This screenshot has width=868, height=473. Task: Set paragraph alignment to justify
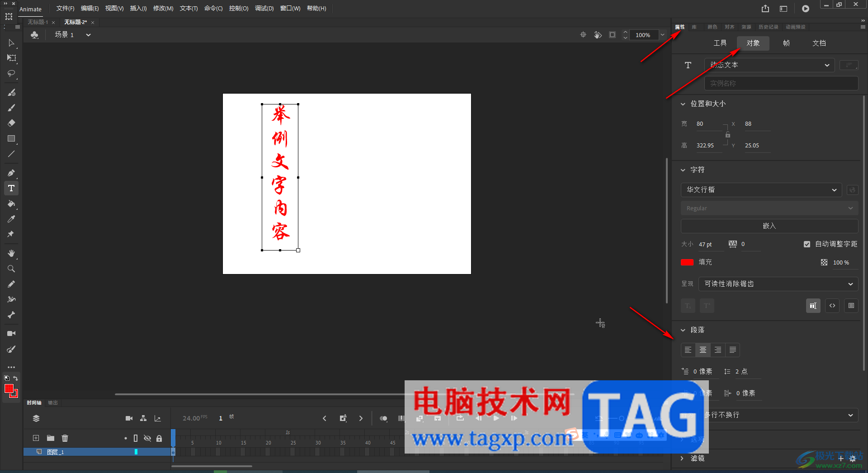click(x=733, y=350)
